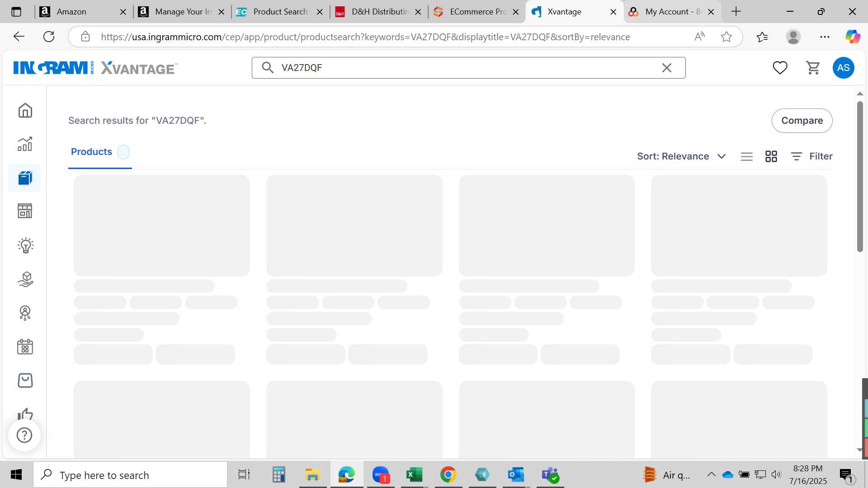Click the page vertical scrollbar thumb
The image size is (868, 488).
[x=859, y=176]
